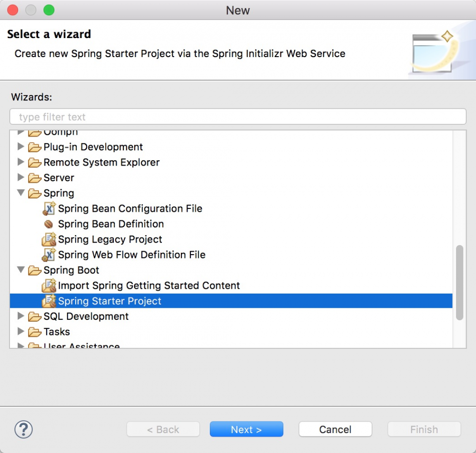The width and height of the screenshot is (476, 453).
Task: Click the wizard list vertical scrollbar
Action: tap(459, 282)
